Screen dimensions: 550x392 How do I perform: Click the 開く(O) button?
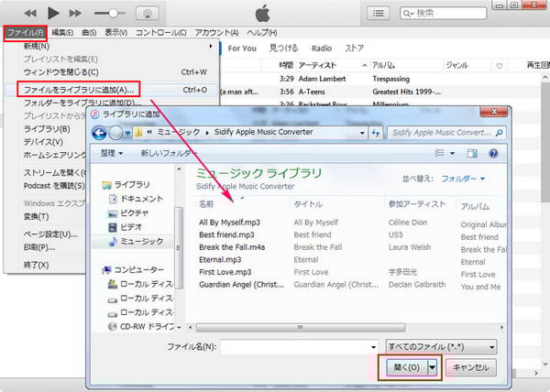407,367
